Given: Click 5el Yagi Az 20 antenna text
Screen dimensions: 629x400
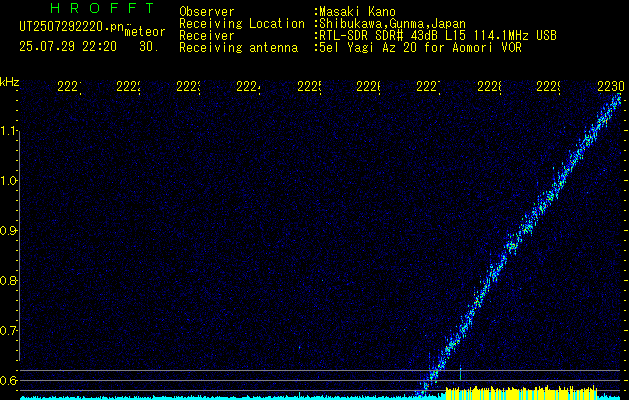Looking at the screenshot, I should pyautogui.click(x=418, y=48).
